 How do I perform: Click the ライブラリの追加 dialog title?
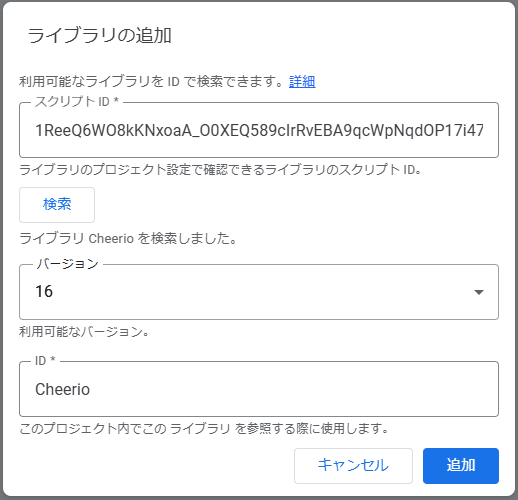click(99, 35)
